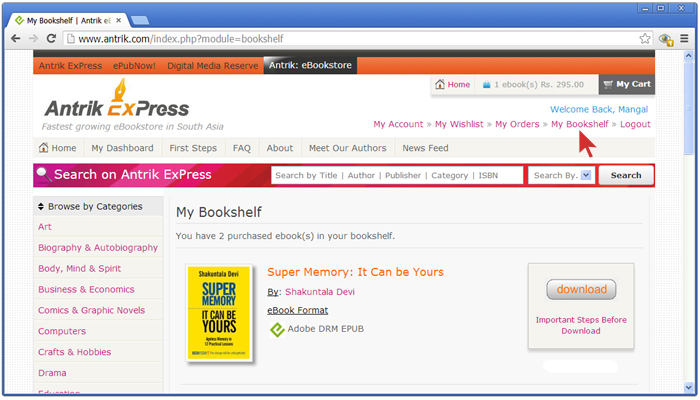Open the Chrome hamburger menu
Image resolution: width=700 pixels, height=400 pixels.
pos(684,39)
